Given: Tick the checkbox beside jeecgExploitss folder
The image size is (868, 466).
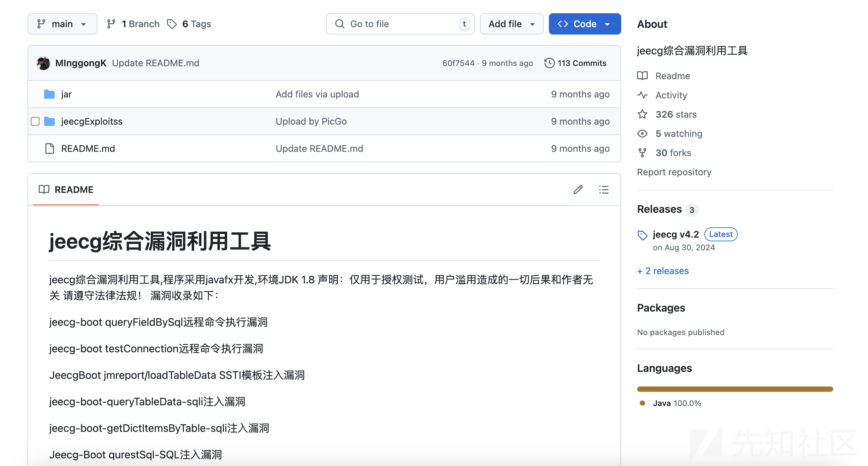Looking at the screenshot, I should click(x=35, y=121).
